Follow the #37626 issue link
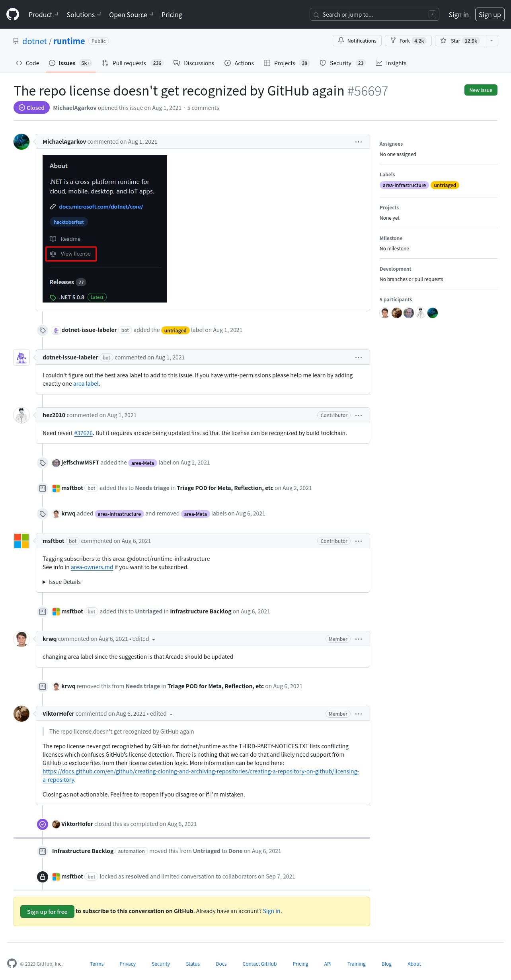Image resolution: width=511 pixels, height=980 pixels. click(x=83, y=433)
